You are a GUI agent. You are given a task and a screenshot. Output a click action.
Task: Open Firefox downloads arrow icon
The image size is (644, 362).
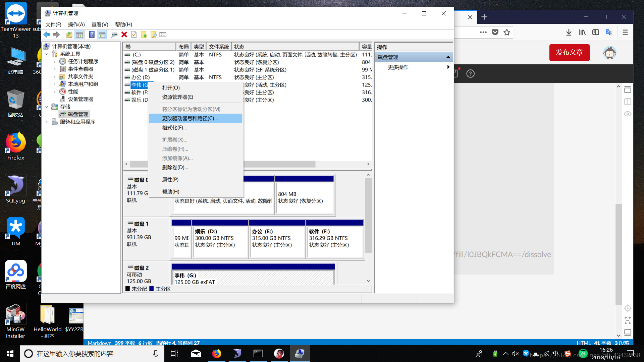[x=569, y=32]
